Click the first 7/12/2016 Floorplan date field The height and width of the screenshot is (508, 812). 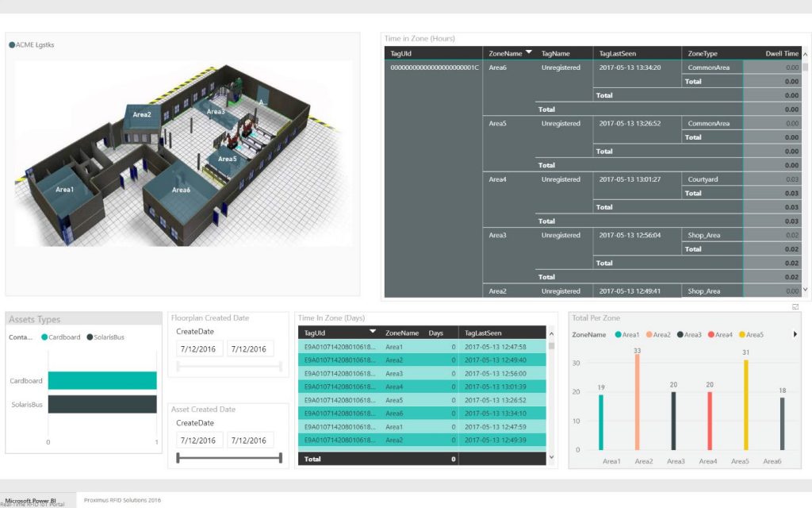click(199, 348)
